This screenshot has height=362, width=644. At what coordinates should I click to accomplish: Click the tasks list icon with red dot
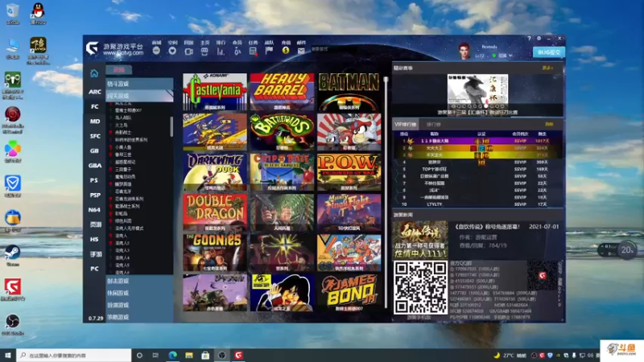click(x=253, y=51)
